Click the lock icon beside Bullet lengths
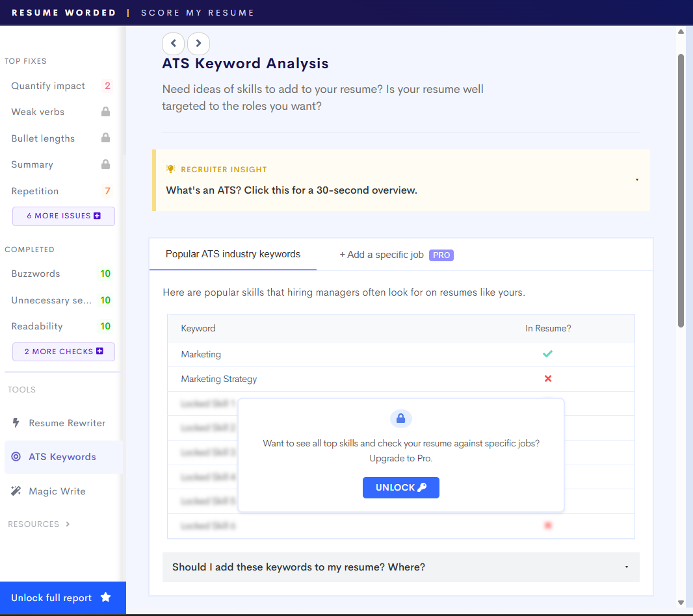Viewport: 693px width, 616px height. pos(105,138)
